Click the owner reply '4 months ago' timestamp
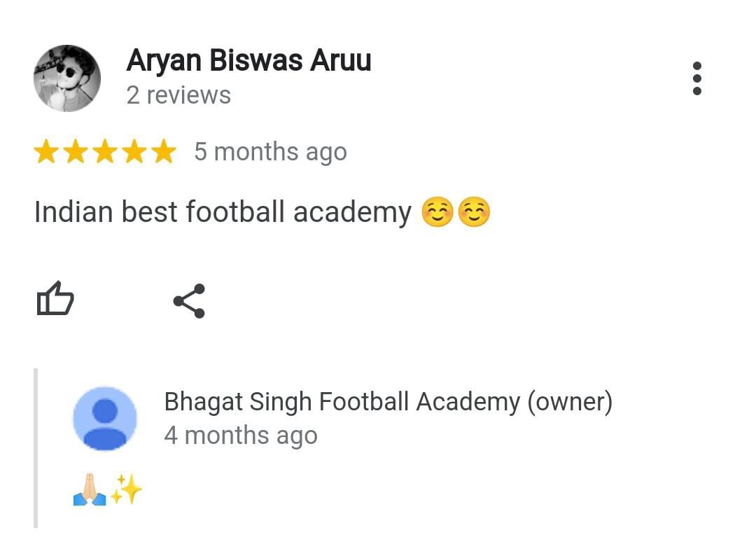Image resolution: width=756 pixels, height=549 pixels. pyautogui.click(x=241, y=436)
